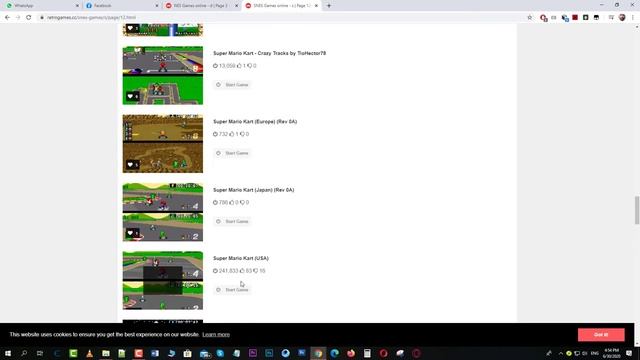
Task: Close the Facebook tab
Action: click(x=157, y=6)
